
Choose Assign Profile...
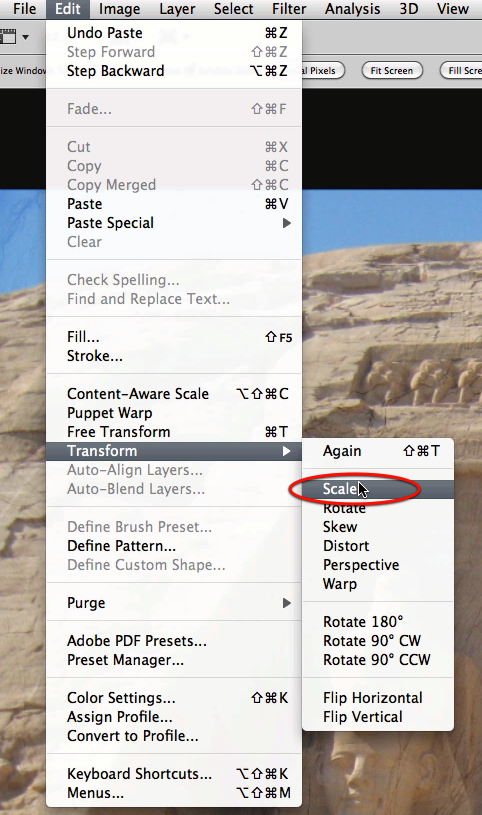[x=174, y=717]
